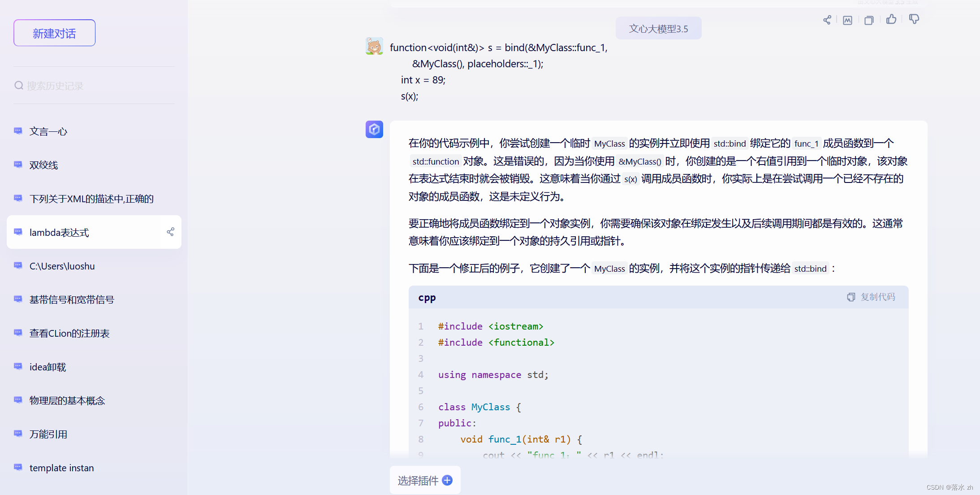Click the plus icon next to 选择插件
This screenshot has height=495, width=980.
point(447,480)
